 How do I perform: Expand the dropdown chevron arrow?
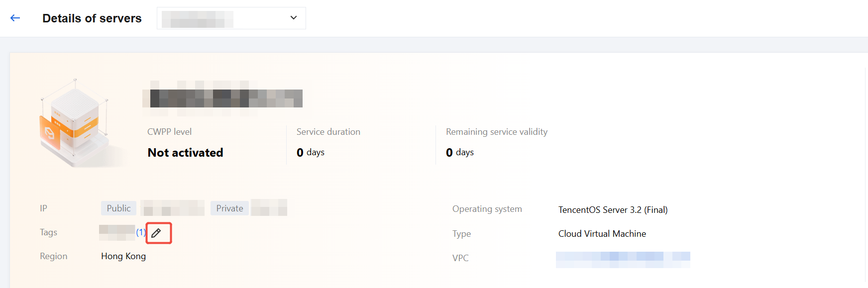pyautogui.click(x=294, y=18)
